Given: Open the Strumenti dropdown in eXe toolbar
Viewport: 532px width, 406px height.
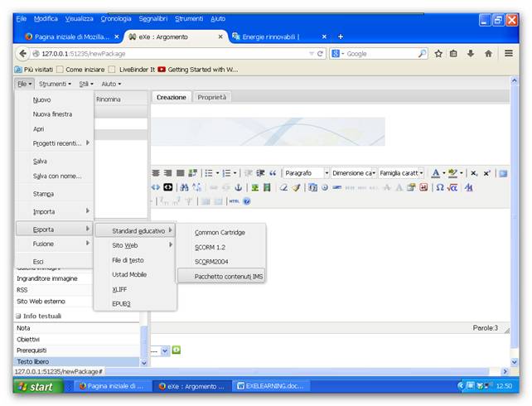Looking at the screenshot, I should [55, 84].
